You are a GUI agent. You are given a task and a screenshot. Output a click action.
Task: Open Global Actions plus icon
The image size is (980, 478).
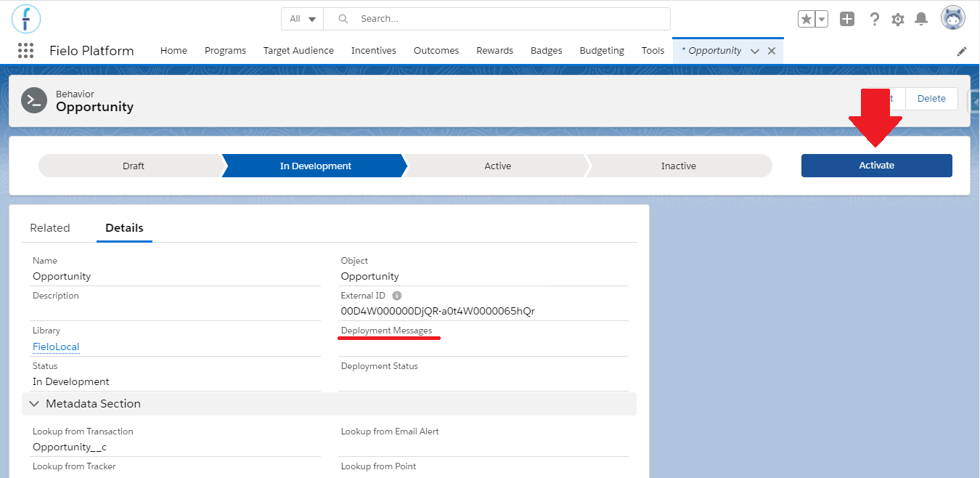[847, 19]
